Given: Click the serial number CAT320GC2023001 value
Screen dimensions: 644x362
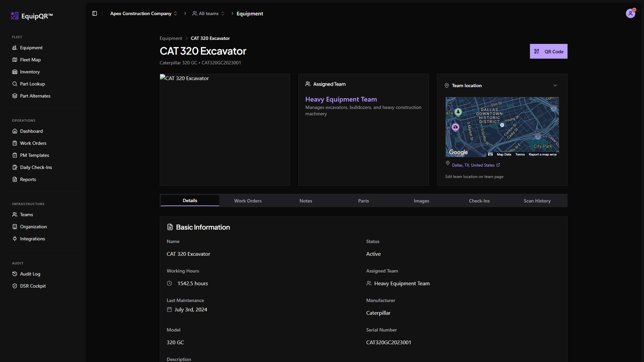Looking at the screenshot, I should pyautogui.click(x=389, y=342).
